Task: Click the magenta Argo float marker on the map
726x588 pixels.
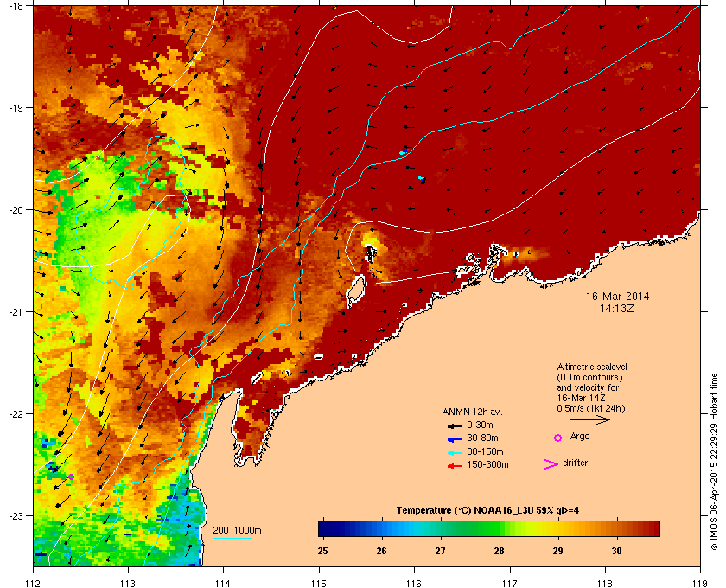Action: coord(71,476)
